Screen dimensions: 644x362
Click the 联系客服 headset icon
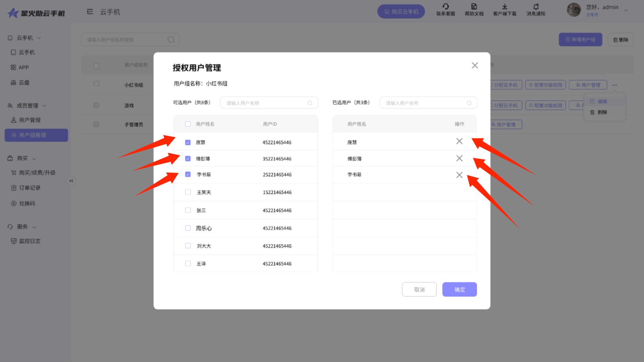445,7
